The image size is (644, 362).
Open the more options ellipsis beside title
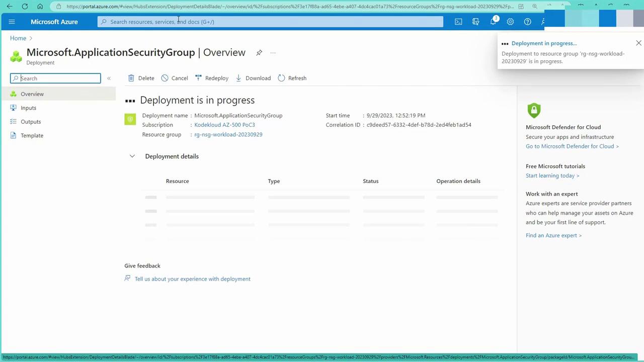click(x=273, y=52)
